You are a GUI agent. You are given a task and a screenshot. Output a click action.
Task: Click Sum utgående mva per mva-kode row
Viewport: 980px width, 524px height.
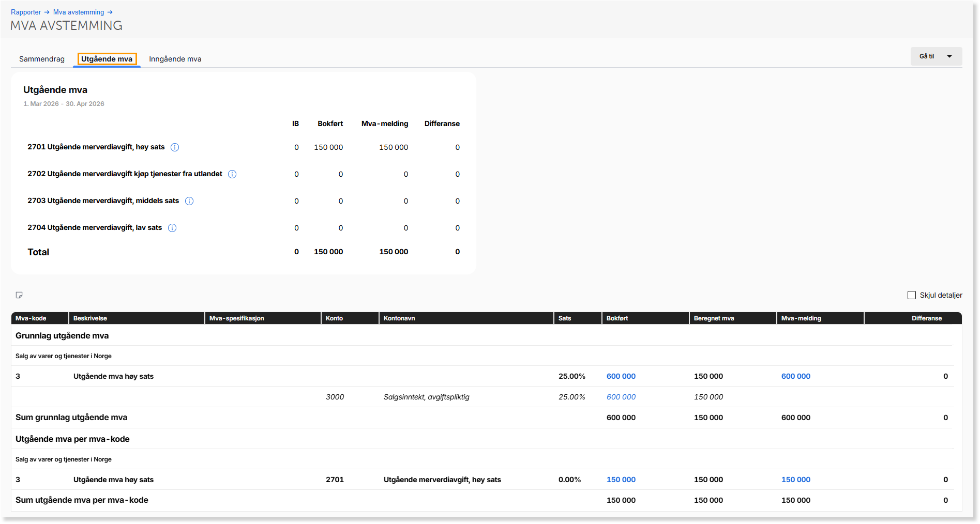click(483, 500)
